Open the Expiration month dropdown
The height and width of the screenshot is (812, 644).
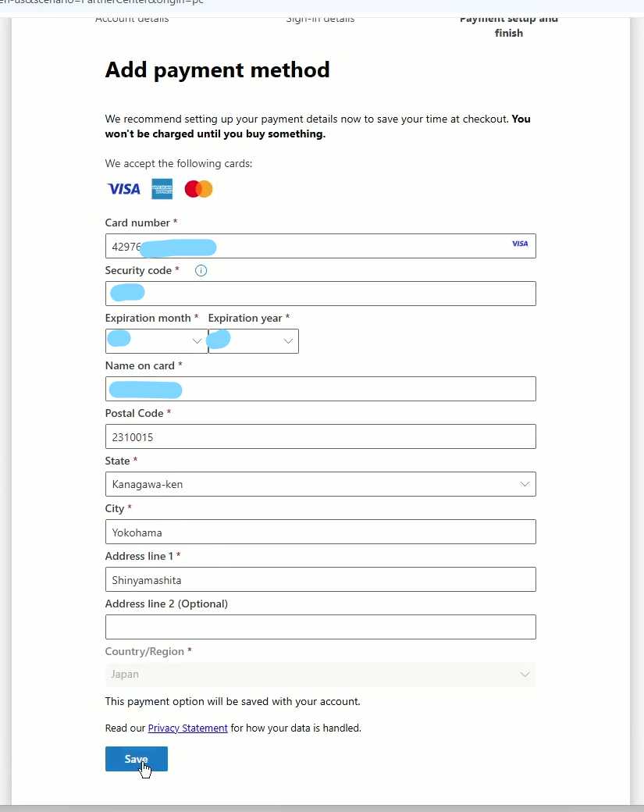tap(156, 341)
